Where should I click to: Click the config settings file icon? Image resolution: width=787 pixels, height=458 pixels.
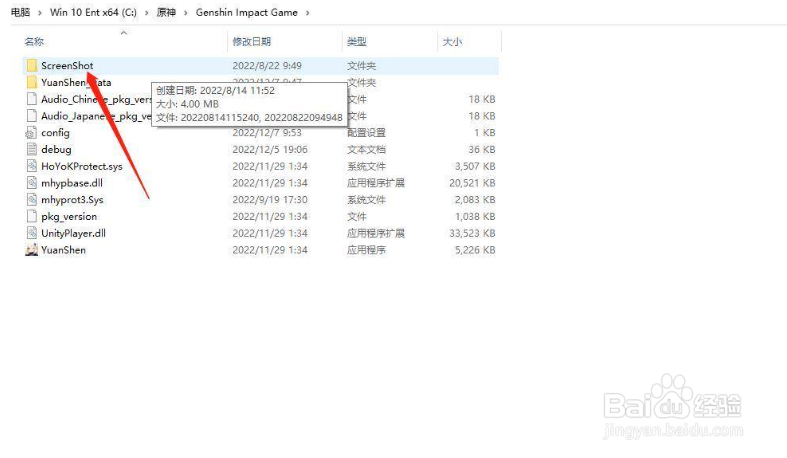[31, 132]
